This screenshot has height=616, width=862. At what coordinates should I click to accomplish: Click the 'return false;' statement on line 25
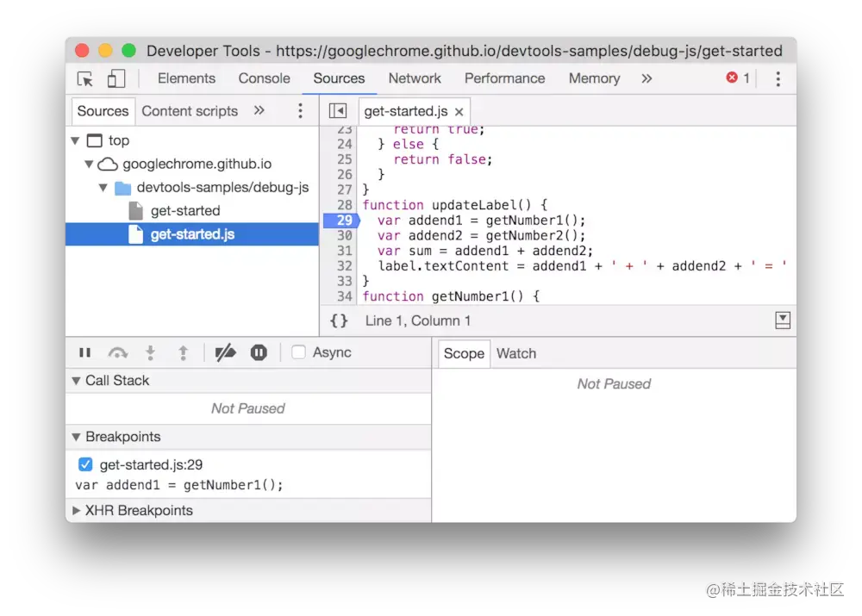click(x=442, y=159)
